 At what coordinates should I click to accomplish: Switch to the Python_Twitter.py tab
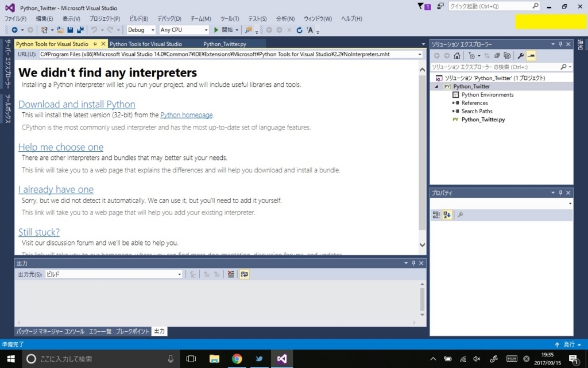[225, 44]
